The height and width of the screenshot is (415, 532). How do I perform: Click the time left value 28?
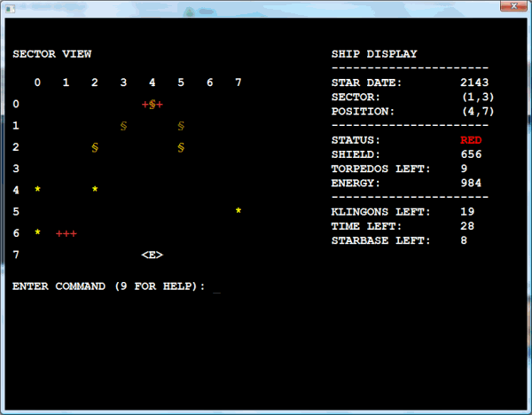tap(467, 226)
